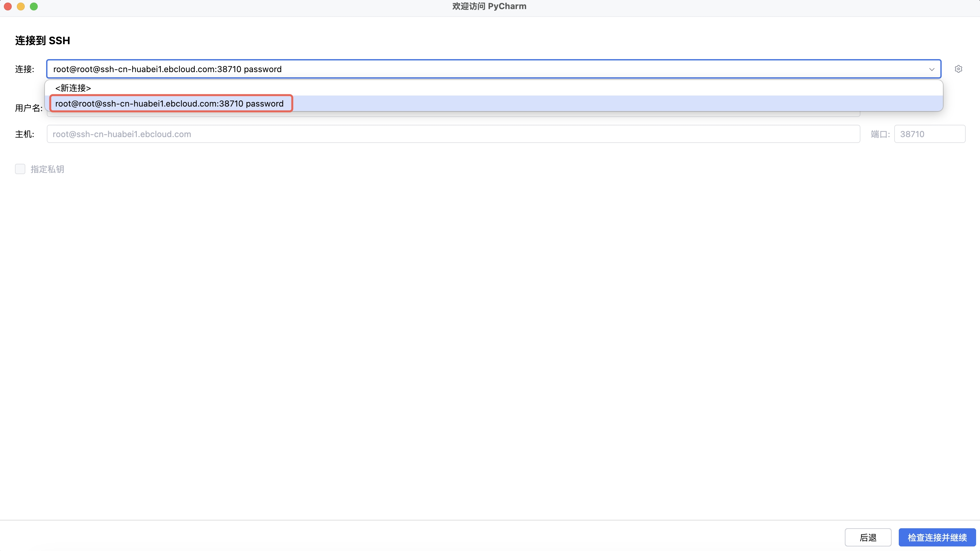This screenshot has height=551, width=980.
Task: Click the 主机 label
Action: point(25,134)
